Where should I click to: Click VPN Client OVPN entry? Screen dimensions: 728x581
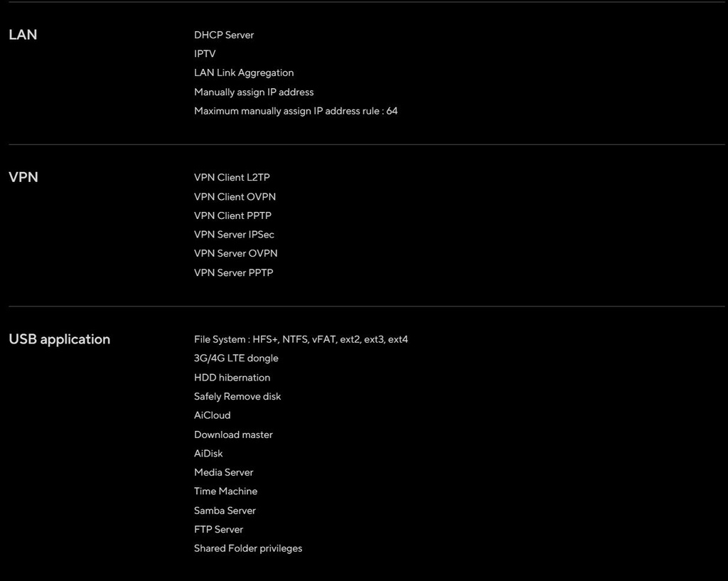coord(235,197)
